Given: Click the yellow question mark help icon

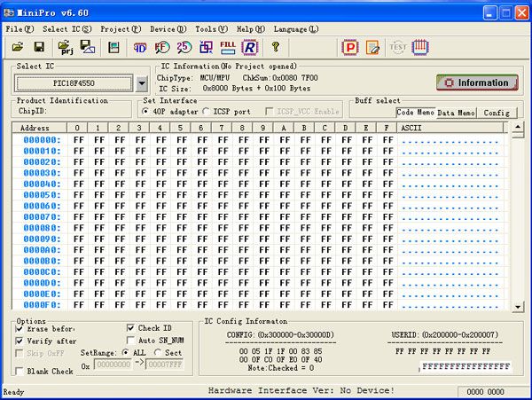Looking at the screenshot, I should 276,47.
